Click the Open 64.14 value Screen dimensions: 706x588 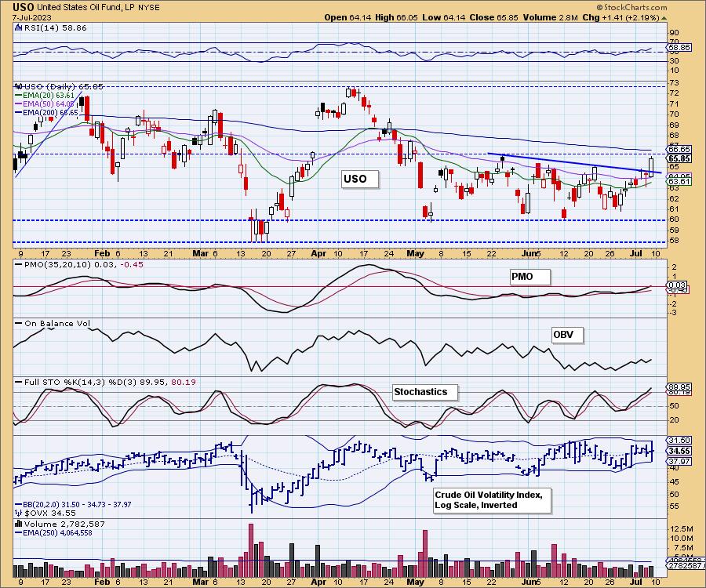pyautogui.click(x=348, y=17)
